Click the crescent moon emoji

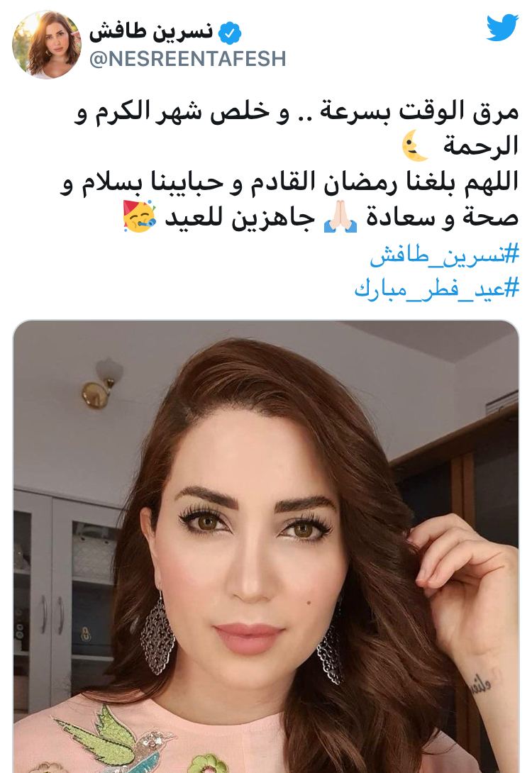point(415,146)
